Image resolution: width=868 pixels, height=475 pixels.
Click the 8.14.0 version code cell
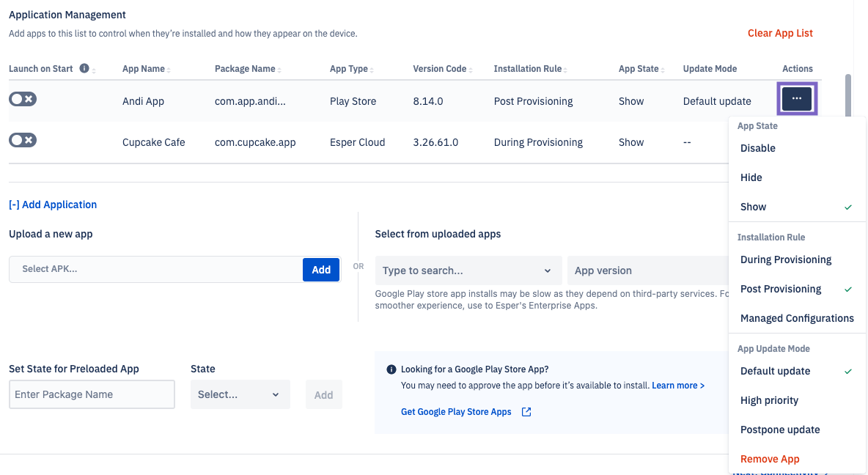(428, 101)
